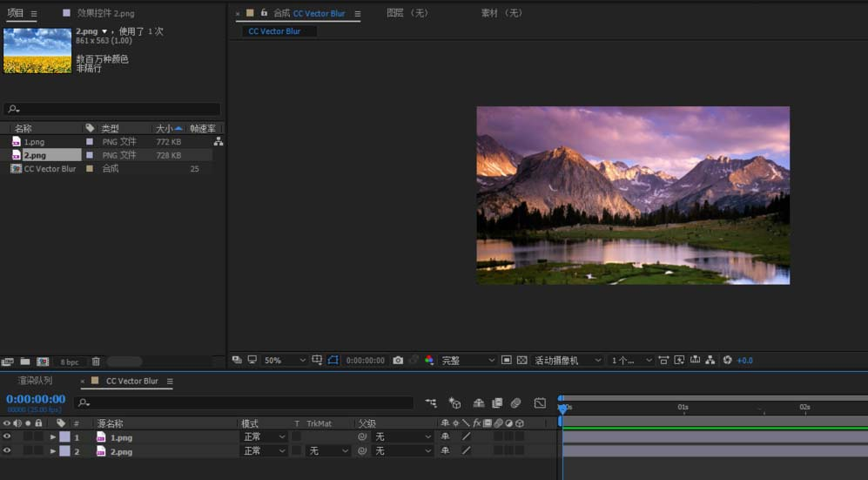The width and height of the screenshot is (868, 480).
Task: Switch to 效果控件 2.png tab
Action: [x=105, y=13]
